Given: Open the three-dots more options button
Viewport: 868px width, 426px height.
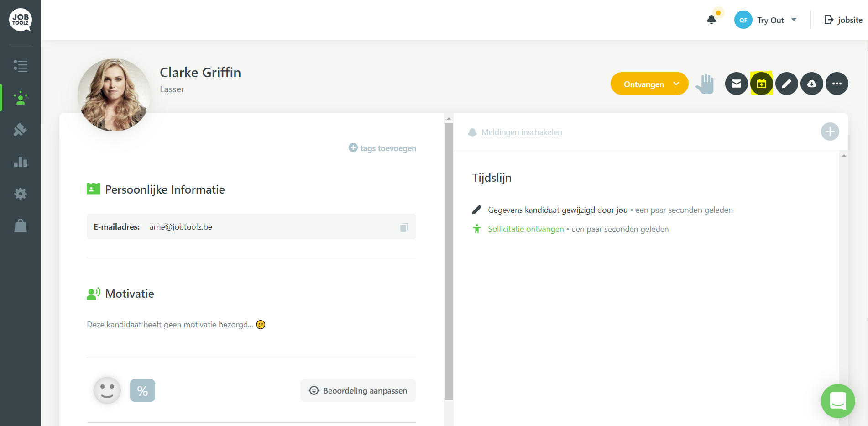Looking at the screenshot, I should pyautogui.click(x=837, y=84).
